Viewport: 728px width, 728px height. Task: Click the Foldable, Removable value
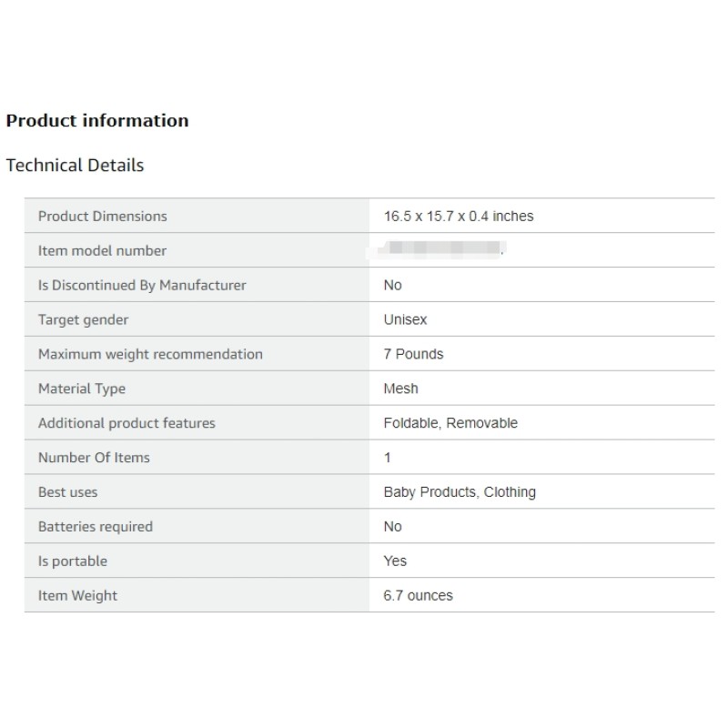click(450, 424)
